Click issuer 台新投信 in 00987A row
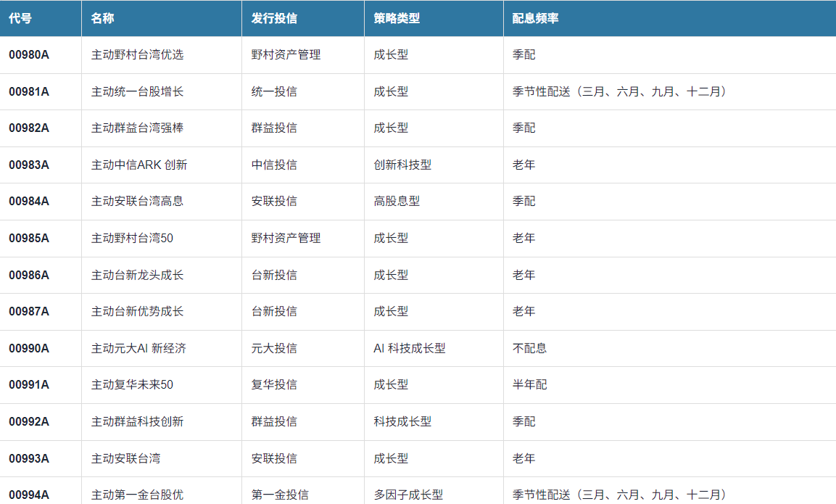 274,312
